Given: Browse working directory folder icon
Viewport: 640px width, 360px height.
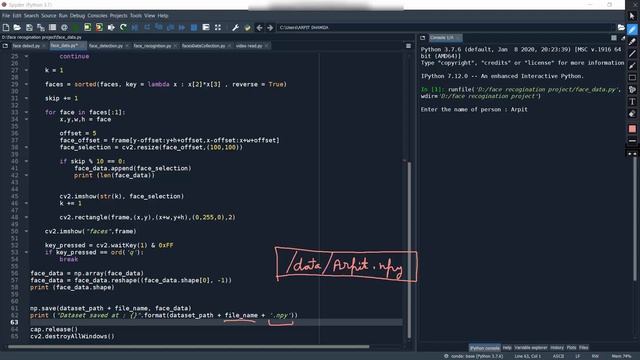Looking at the screenshot, I should point(621,27).
